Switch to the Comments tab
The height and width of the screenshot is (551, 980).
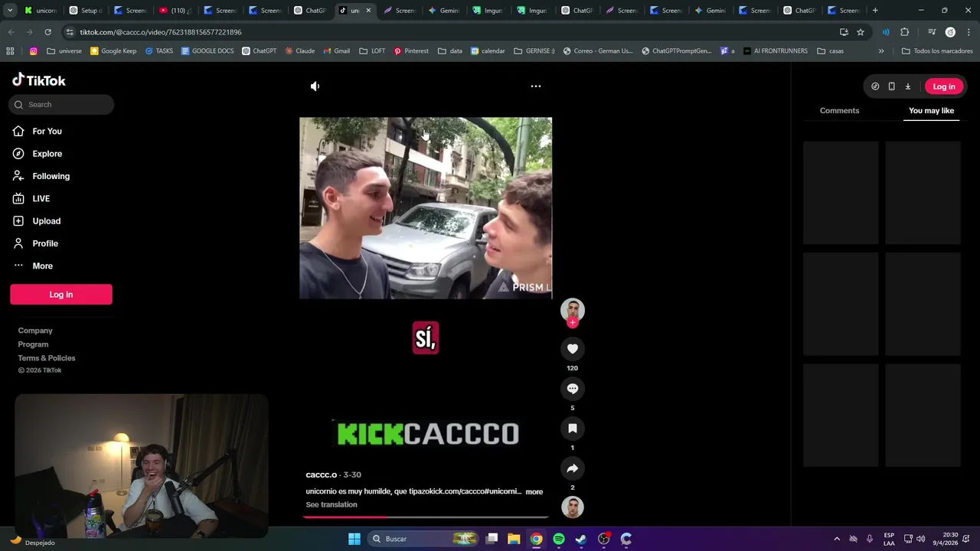[x=839, y=111]
